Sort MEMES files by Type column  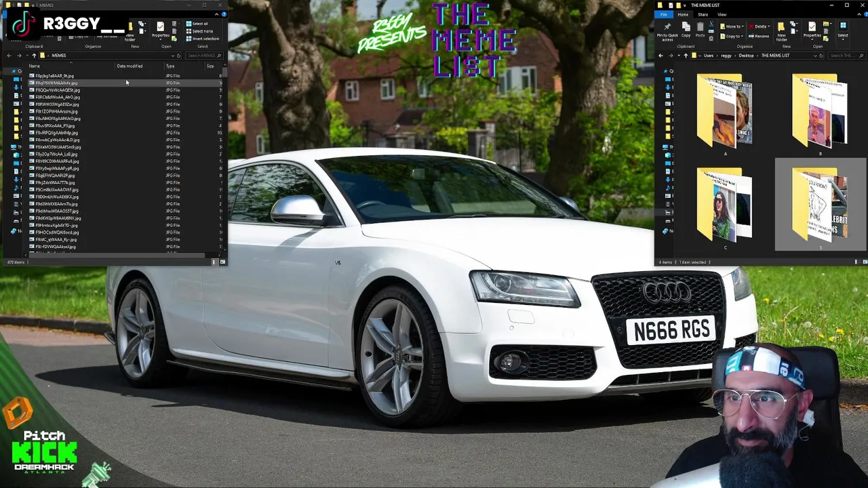[x=170, y=66]
